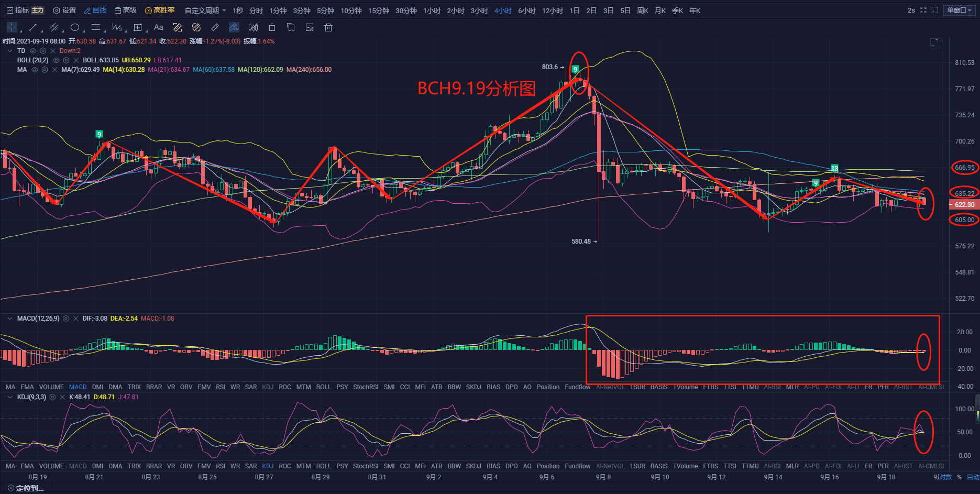Click the 高级 advanced button

pos(126,10)
